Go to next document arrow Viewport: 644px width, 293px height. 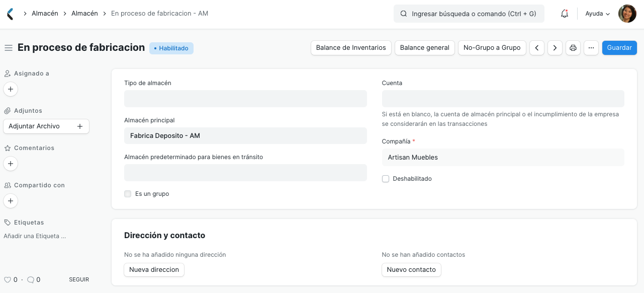555,48
